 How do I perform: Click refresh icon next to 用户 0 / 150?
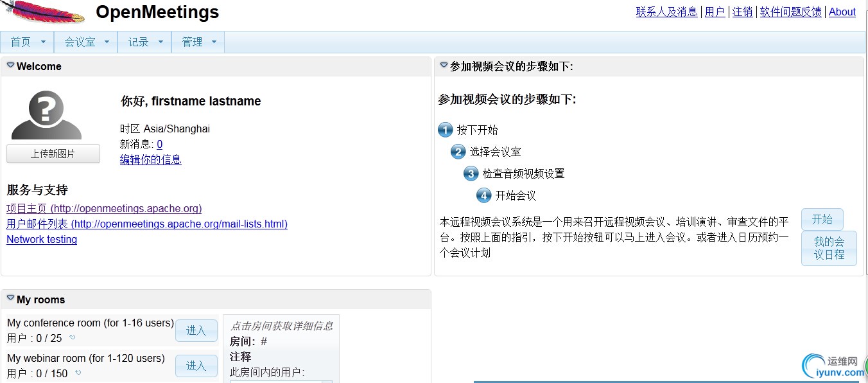[78, 373]
